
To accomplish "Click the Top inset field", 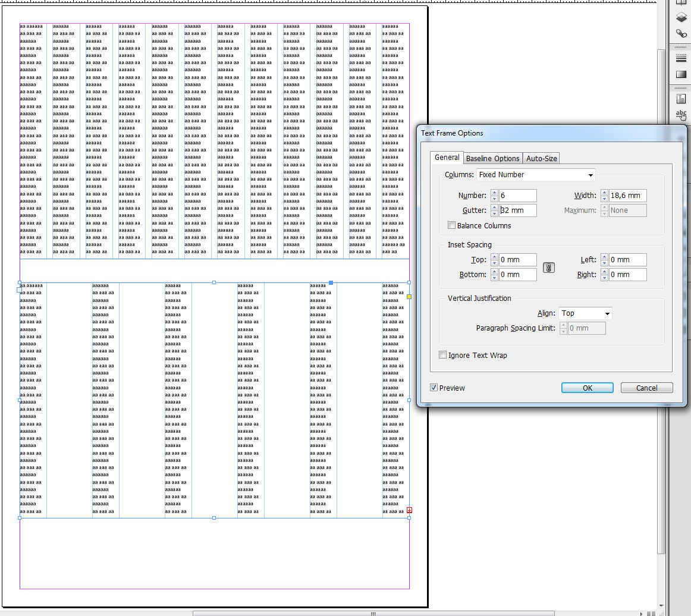I will [x=518, y=260].
